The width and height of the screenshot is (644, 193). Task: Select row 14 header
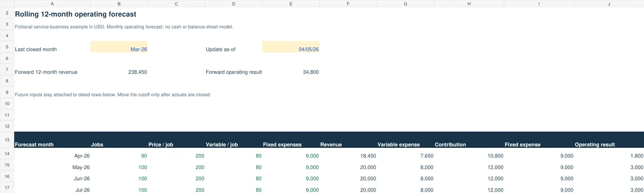pyautogui.click(x=7, y=153)
